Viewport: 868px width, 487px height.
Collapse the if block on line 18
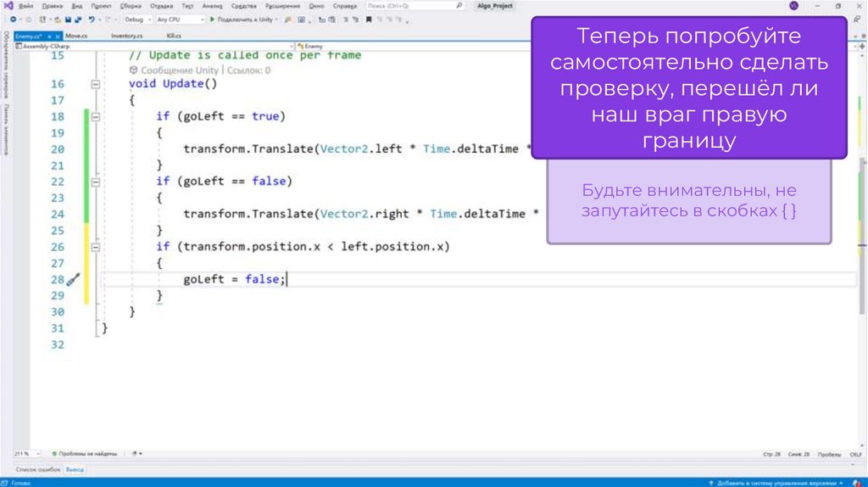coord(95,117)
